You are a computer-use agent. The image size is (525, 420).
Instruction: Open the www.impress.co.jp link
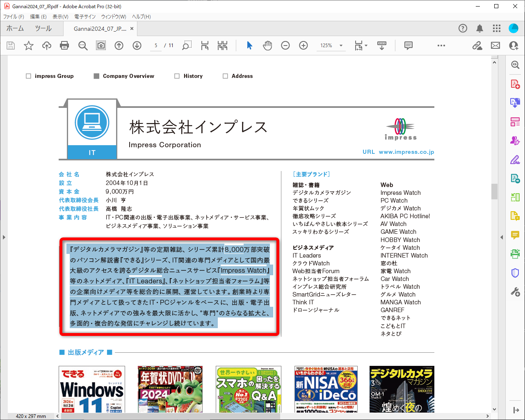[406, 152]
